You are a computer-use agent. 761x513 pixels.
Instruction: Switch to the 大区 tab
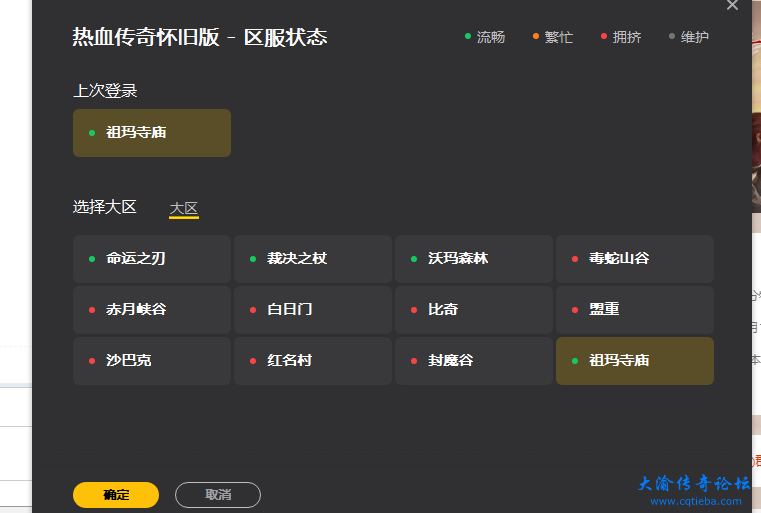click(184, 209)
